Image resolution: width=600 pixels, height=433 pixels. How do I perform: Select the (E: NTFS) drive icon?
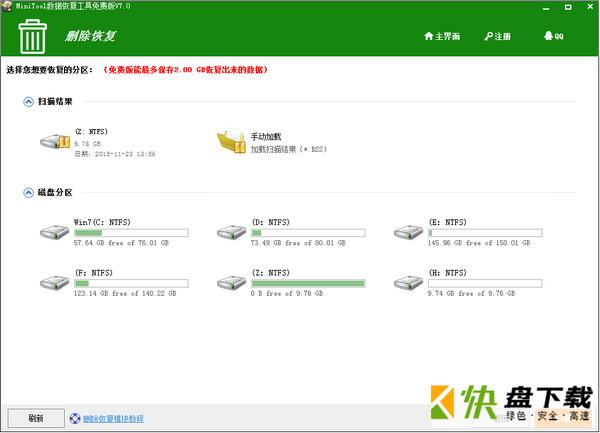[408, 232]
